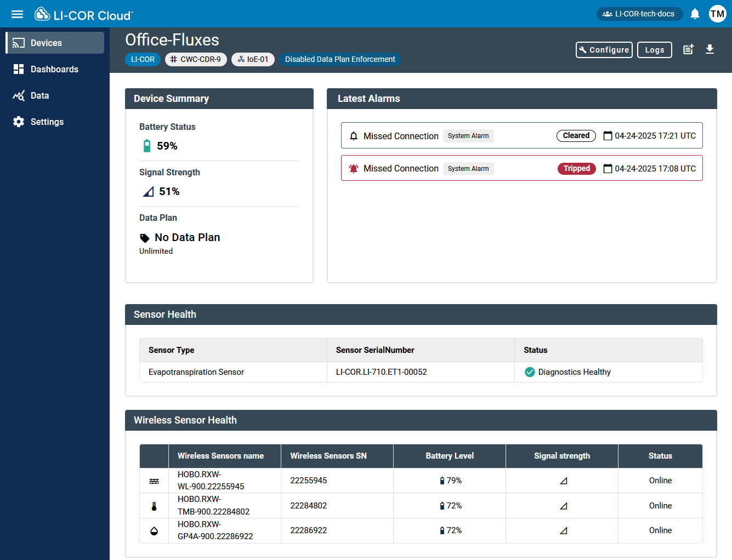732x560 pixels.
Task: Click the download icon in header
Action: coord(710,49)
